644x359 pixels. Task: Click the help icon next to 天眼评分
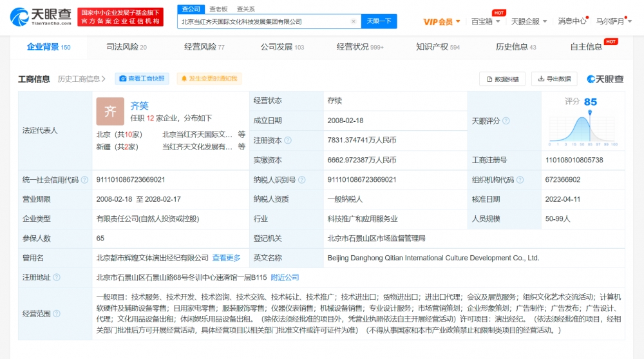pyautogui.click(x=506, y=121)
